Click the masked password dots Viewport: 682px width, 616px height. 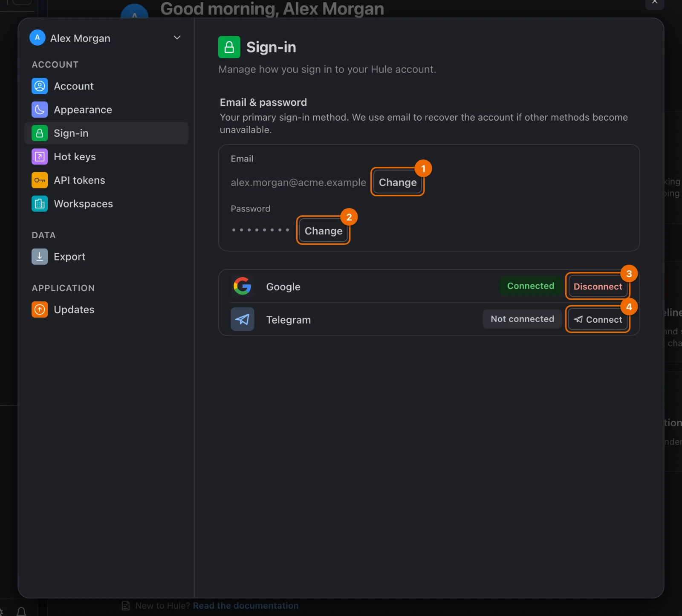pos(260,230)
